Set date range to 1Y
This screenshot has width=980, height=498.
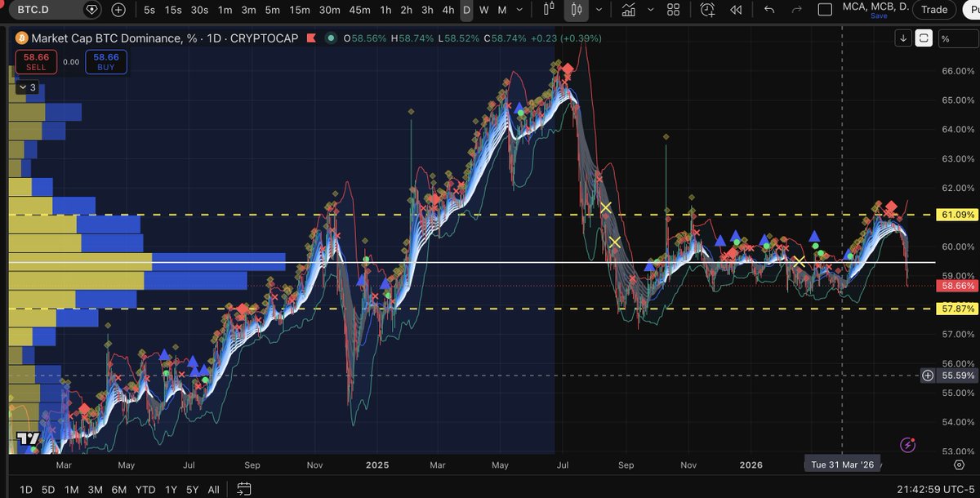point(170,489)
